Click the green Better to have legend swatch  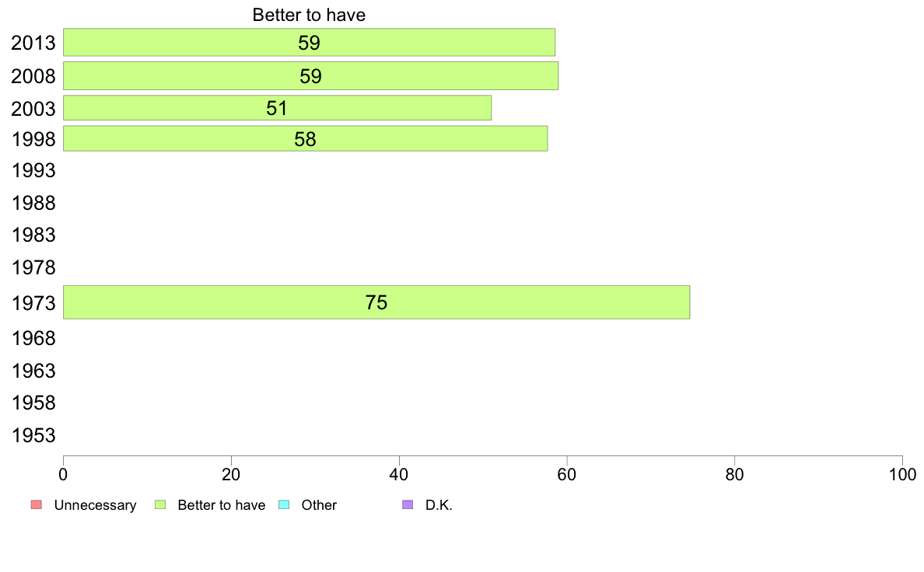pyautogui.click(x=160, y=505)
